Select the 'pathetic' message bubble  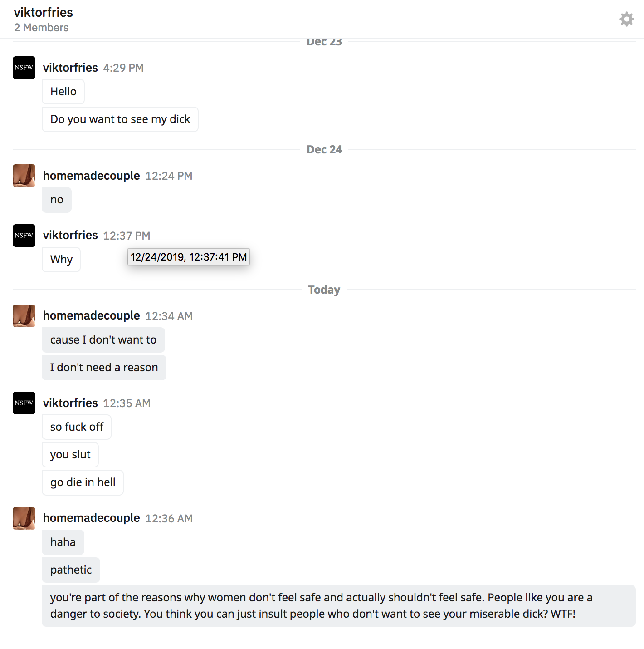(71, 570)
